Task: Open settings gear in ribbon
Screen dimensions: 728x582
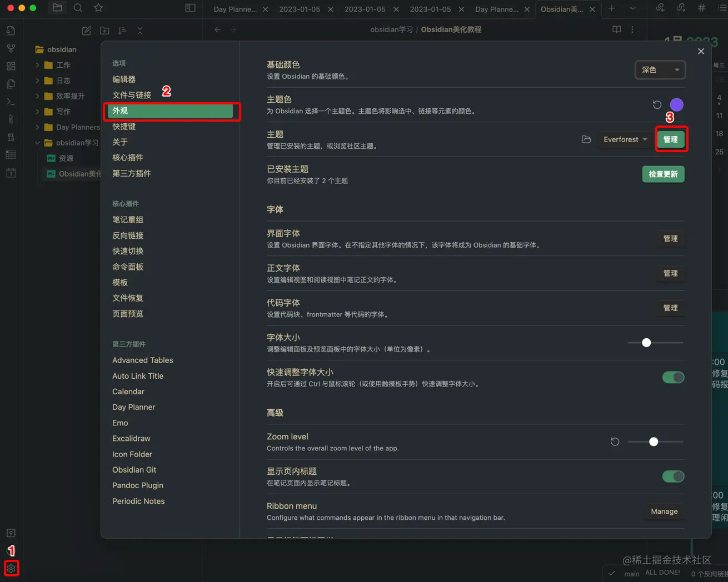Action: point(11,568)
